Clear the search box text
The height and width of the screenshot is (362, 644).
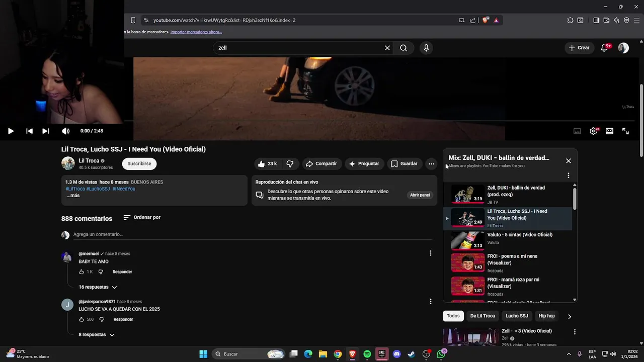point(387,48)
